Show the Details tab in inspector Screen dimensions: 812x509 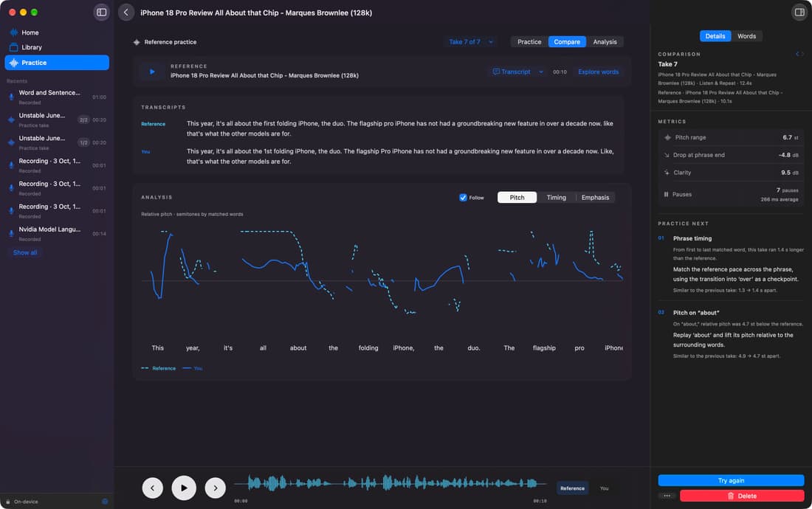tap(715, 36)
